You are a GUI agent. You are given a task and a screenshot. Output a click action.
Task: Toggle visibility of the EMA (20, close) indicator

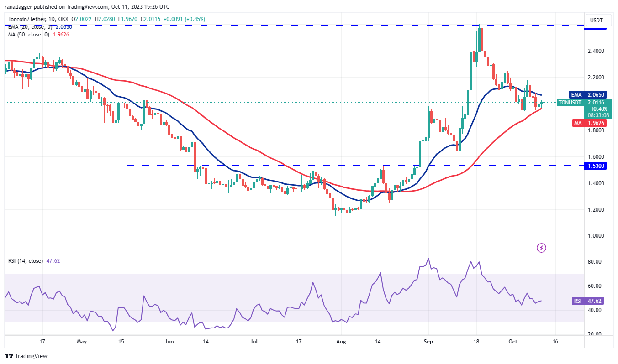click(30, 27)
